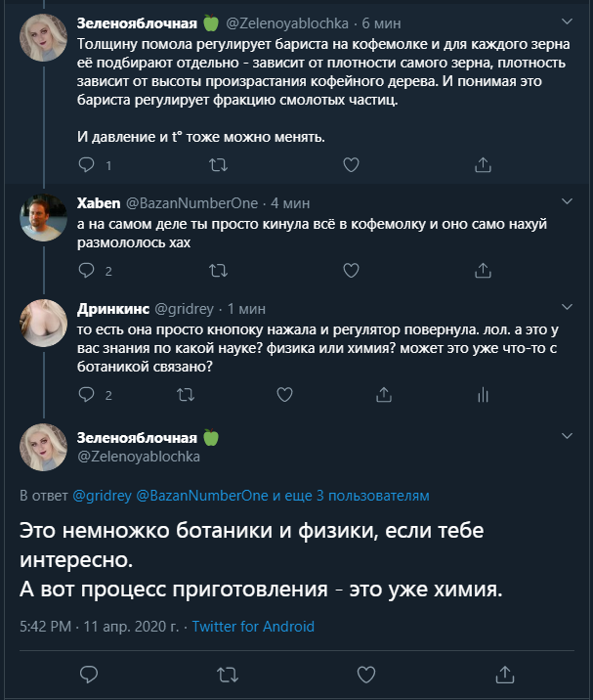Open options chevron on Дринкинс's tweet

(x=569, y=306)
